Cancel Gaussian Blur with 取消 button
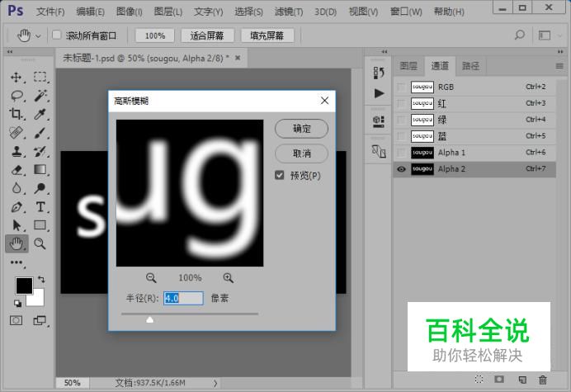 tap(301, 153)
